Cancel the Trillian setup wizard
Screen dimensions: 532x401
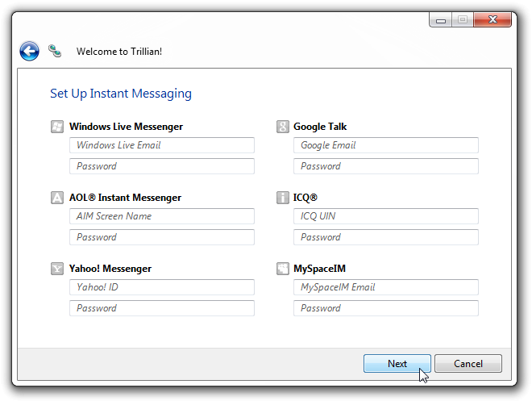(x=468, y=364)
